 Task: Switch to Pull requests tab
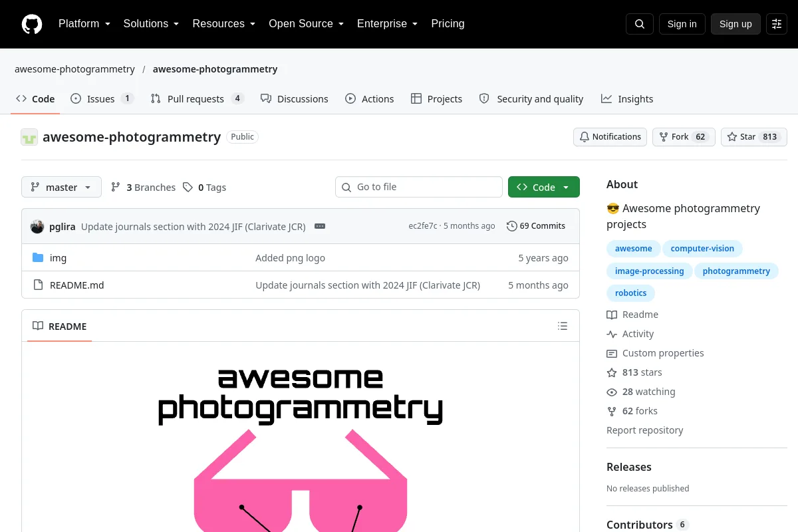pos(197,98)
